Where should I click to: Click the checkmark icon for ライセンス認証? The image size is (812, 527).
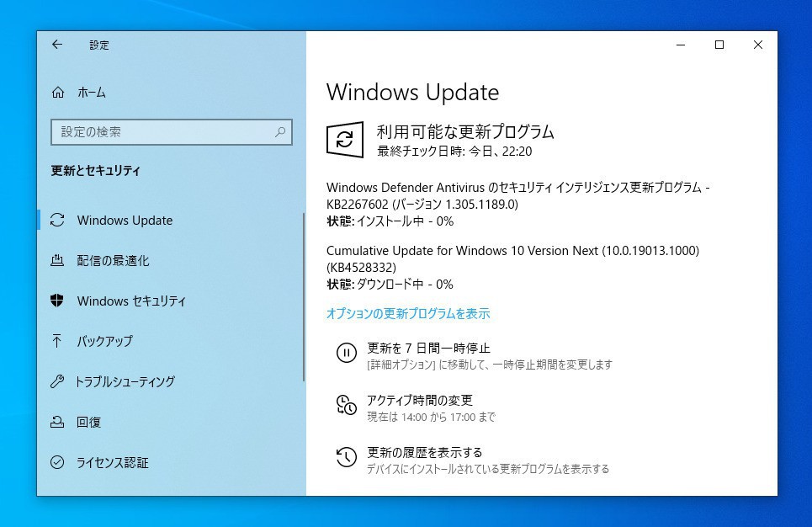point(57,462)
